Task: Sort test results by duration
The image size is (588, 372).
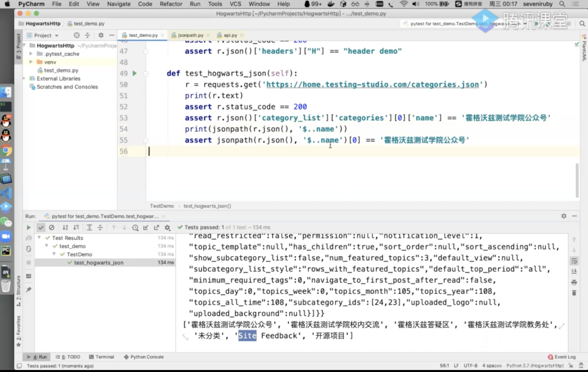Action: (x=76, y=227)
